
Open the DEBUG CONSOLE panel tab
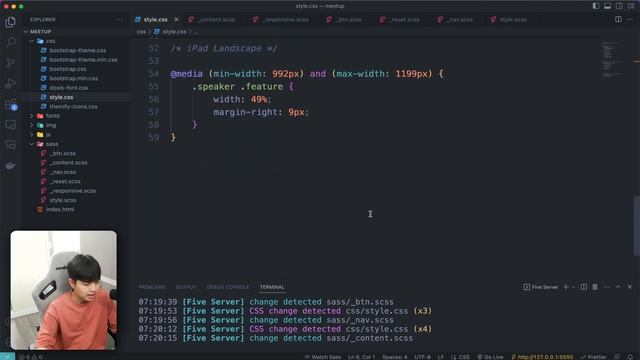pyautogui.click(x=227, y=287)
